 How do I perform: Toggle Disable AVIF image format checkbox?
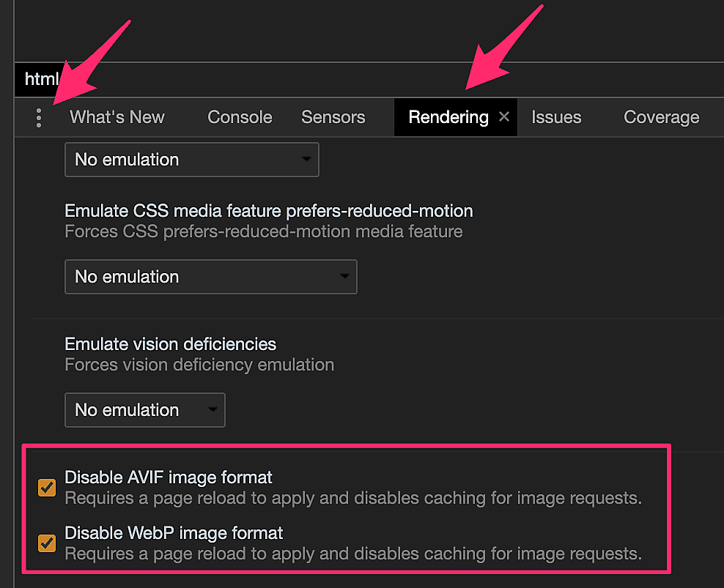coord(47,488)
